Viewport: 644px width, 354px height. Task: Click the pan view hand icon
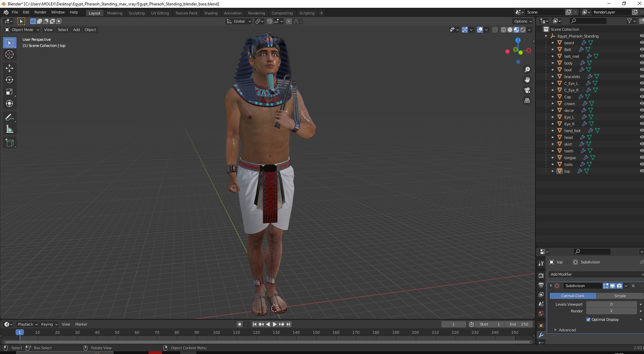(x=527, y=80)
